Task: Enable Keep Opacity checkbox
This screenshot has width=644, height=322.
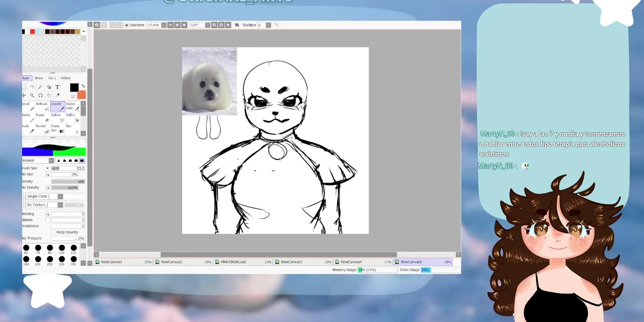Action: pyautogui.click(x=54, y=232)
